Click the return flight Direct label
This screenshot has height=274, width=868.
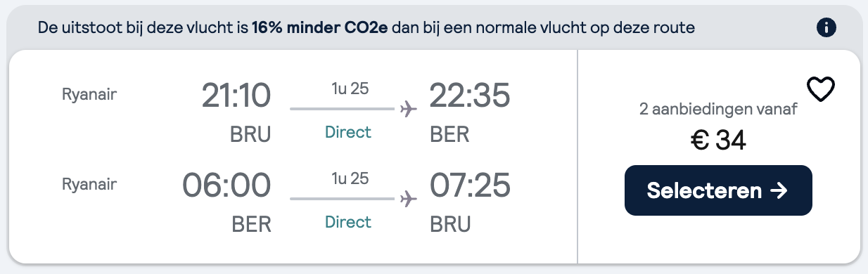coord(348,222)
